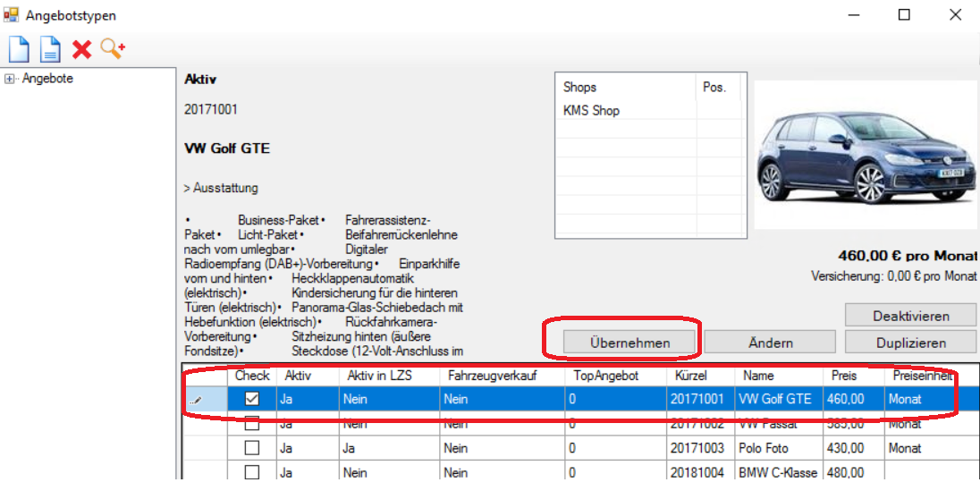This screenshot has width=980, height=491.
Task: Click the Angebotstypen window title icon
Action: (x=11, y=13)
